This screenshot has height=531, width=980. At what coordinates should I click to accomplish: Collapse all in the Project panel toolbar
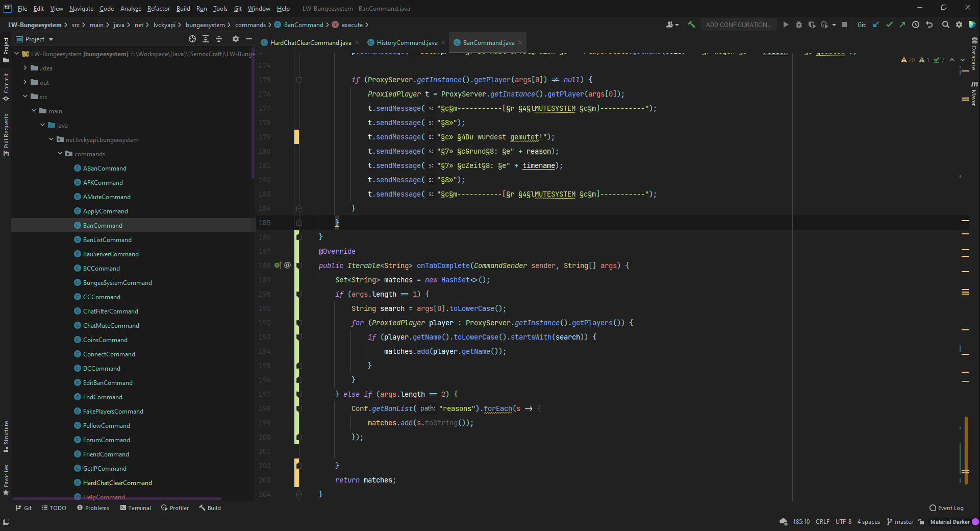click(x=219, y=39)
